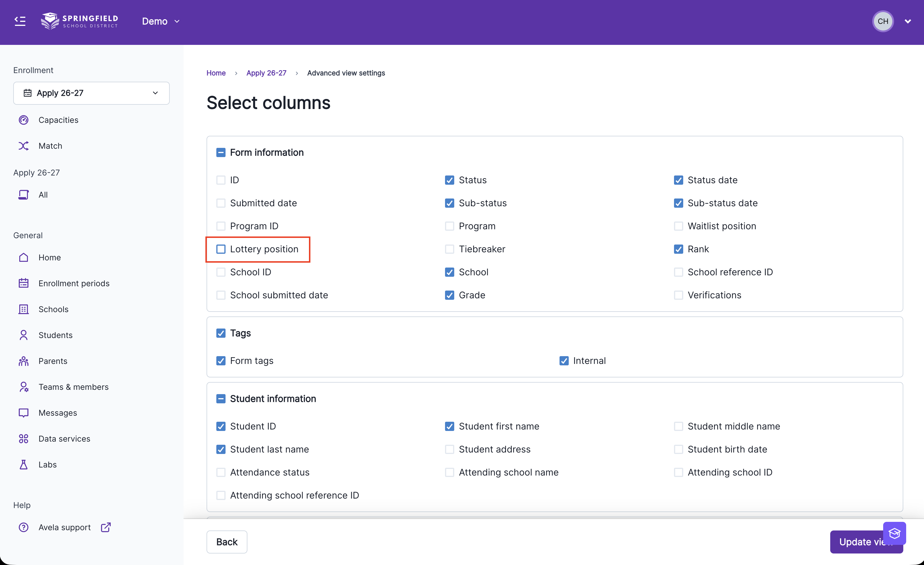Image resolution: width=924 pixels, height=565 pixels.
Task: Collapse the sidebar menu icon
Action: click(x=20, y=21)
